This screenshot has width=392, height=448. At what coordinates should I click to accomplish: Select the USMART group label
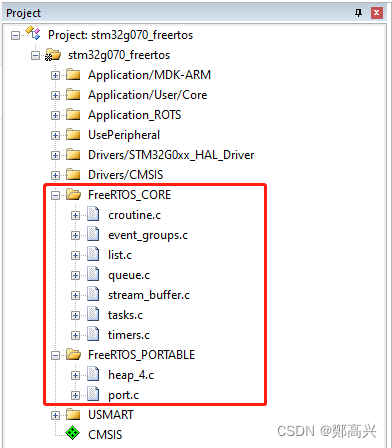click(x=111, y=415)
